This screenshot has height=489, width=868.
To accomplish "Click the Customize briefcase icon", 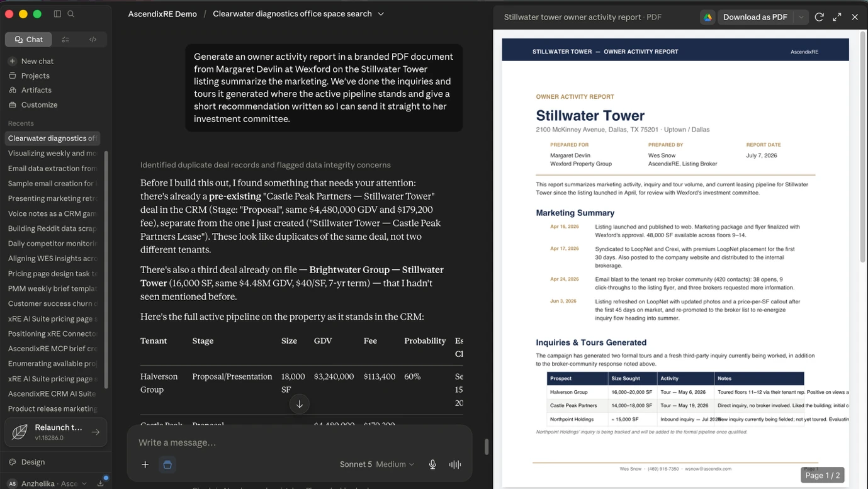I will [x=12, y=104].
